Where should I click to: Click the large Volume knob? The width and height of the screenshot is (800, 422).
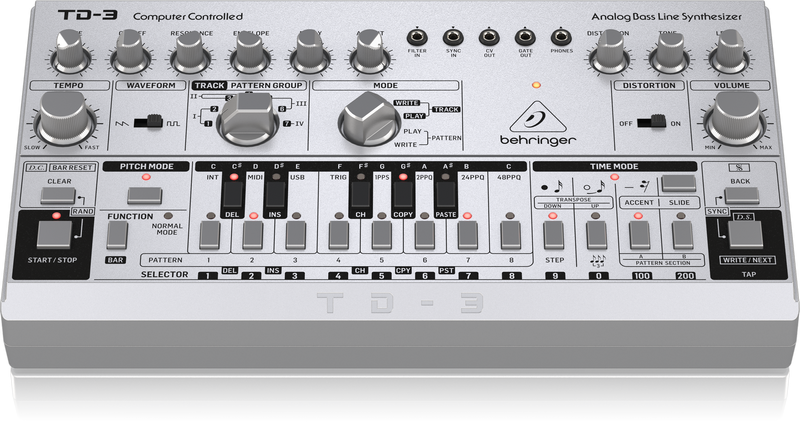tap(735, 119)
